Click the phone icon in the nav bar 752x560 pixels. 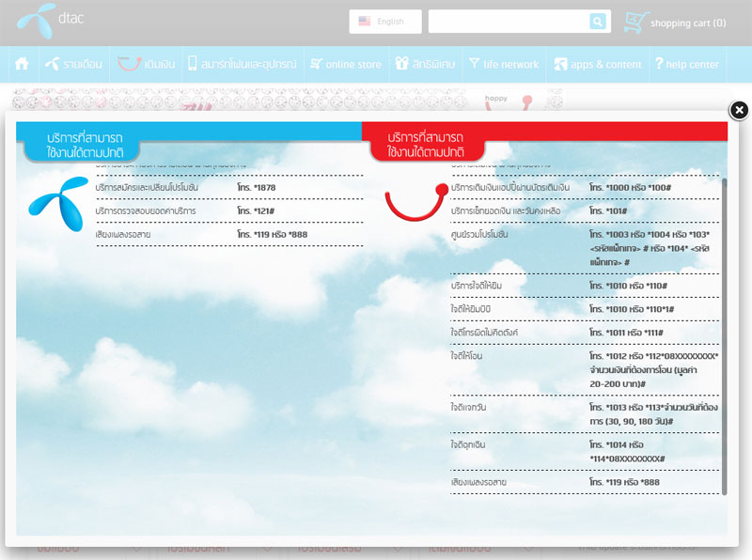[193, 64]
